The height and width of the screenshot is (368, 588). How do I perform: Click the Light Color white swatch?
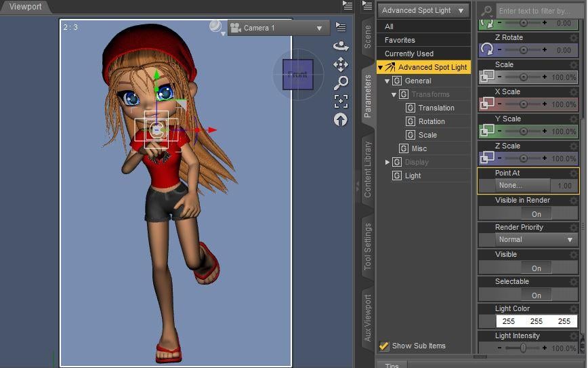pos(537,321)
